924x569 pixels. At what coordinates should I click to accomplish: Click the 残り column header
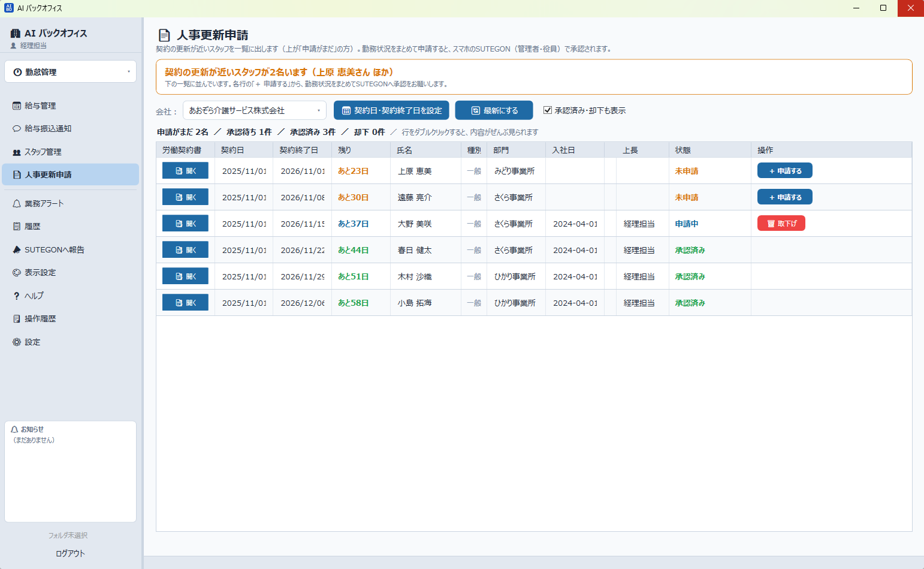[361, 150]
